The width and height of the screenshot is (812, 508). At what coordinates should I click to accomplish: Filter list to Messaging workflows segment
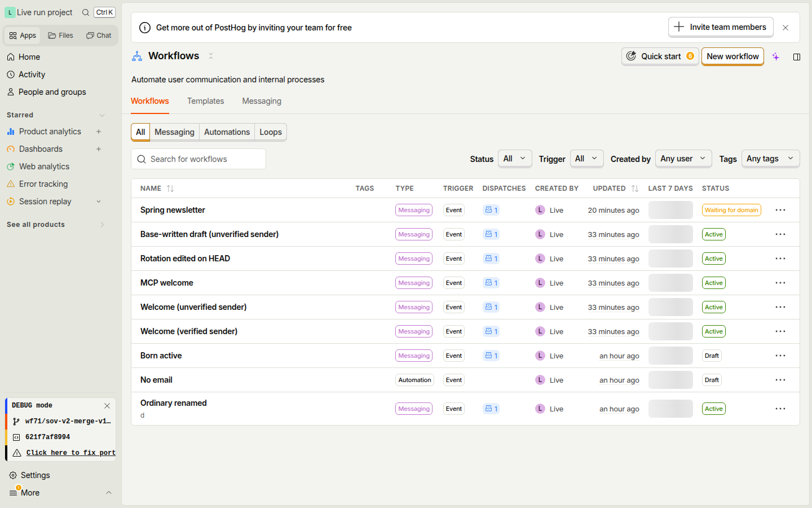click(x=174, y=132)
